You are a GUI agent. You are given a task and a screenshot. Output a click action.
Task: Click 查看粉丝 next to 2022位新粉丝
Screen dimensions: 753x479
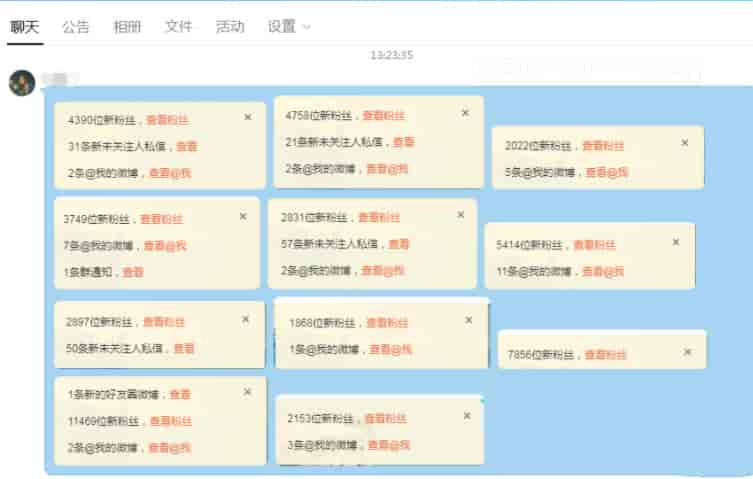pos(603,146)
